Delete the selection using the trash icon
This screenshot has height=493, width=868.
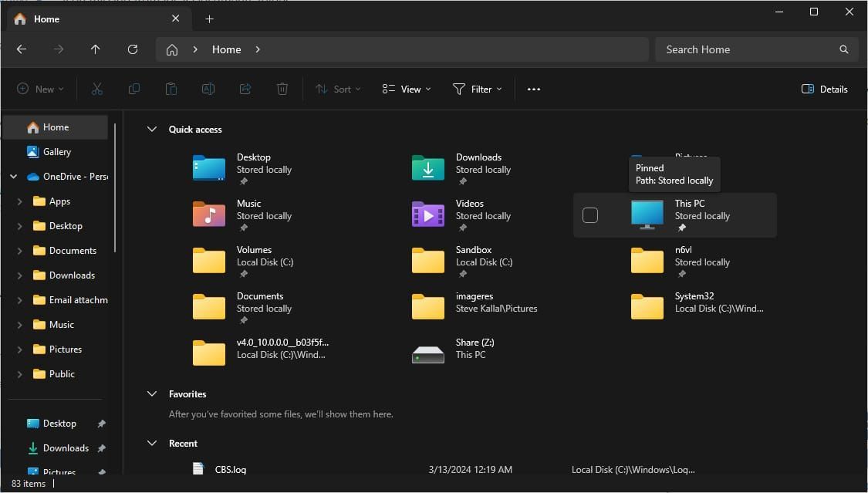pos(282,89)
